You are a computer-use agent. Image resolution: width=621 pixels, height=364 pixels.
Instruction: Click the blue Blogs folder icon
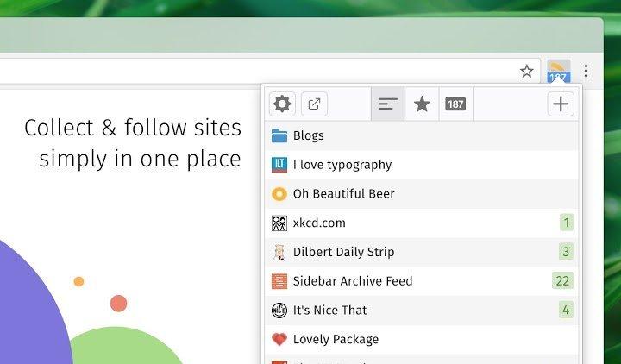point(279,136)
